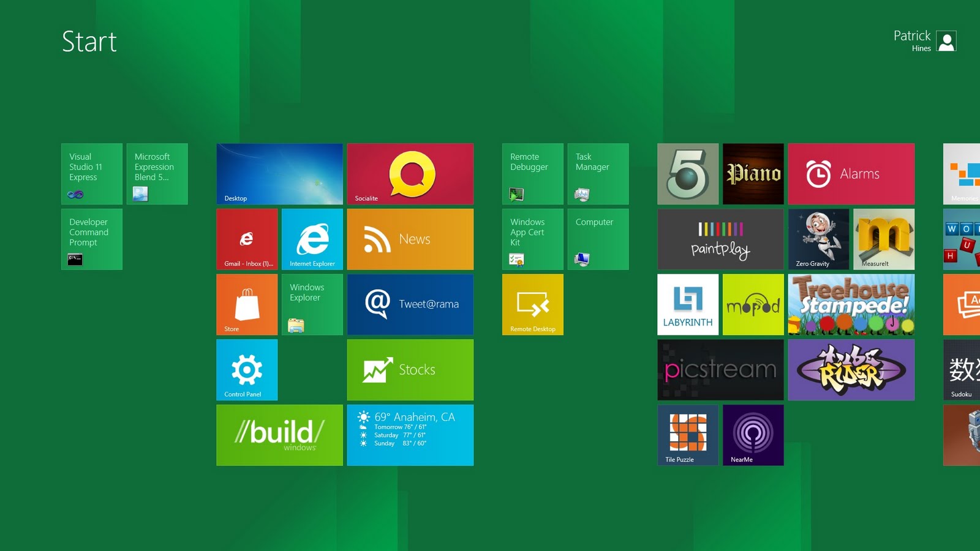Launch the PaintPlay tile
This screenshot has width=980, height=551.
click(720, 239)
